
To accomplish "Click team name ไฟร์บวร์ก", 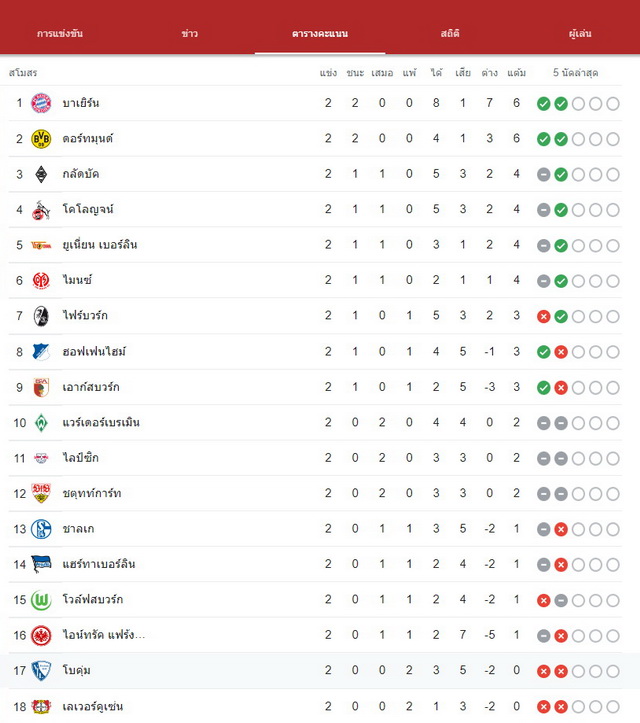I will 85,315.
